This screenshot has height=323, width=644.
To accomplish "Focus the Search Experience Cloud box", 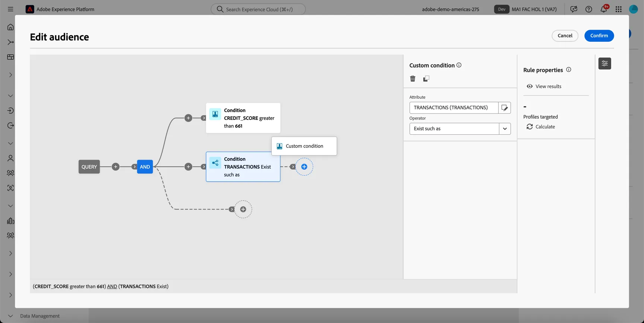I will point(258,9).
